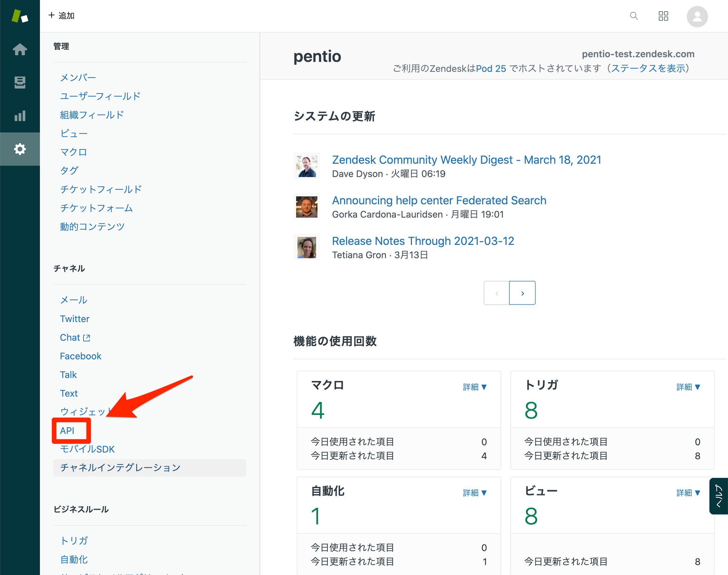This screenshot has height=575, width=728.
Task: Open Zendesk Community Weekly Digest article
Action: [x=466, y=160]
